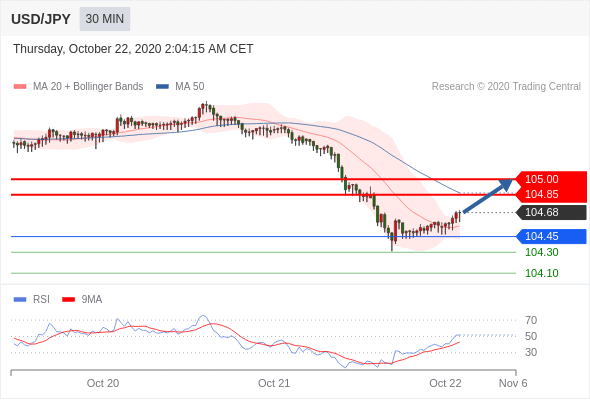Click the green 104.10 support label
590x400 pixels.
pos(541,273)
